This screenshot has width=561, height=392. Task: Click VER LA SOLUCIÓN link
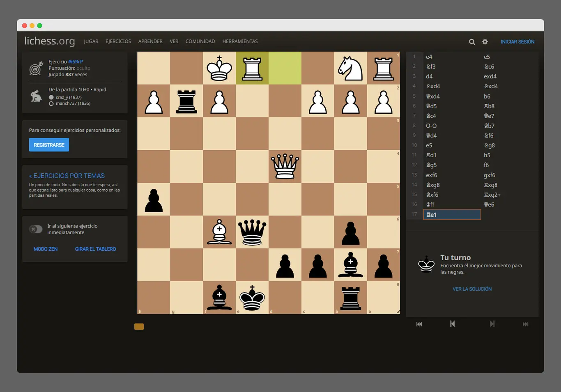click(x=472, y=289)
